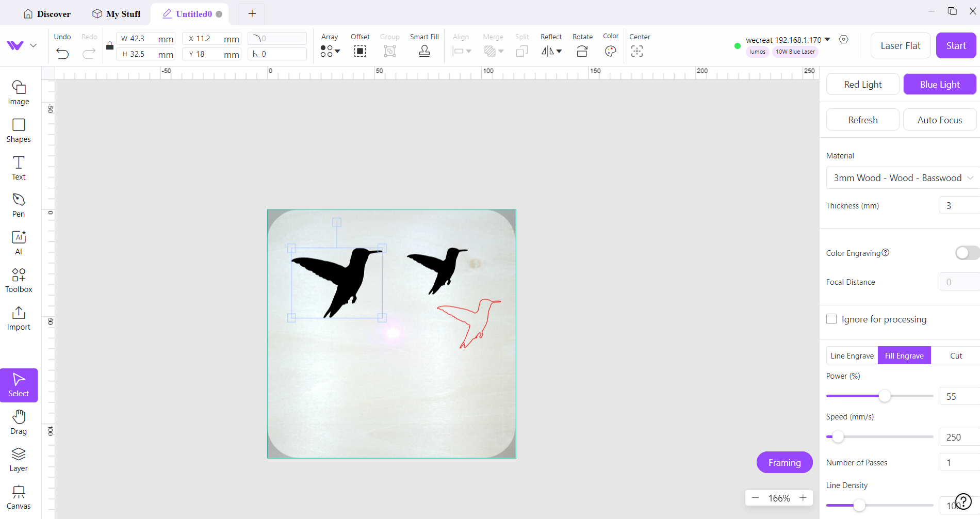Viewport: 980px width, 519px height.
Task: Click the width W input field
Action: [146, 39]
